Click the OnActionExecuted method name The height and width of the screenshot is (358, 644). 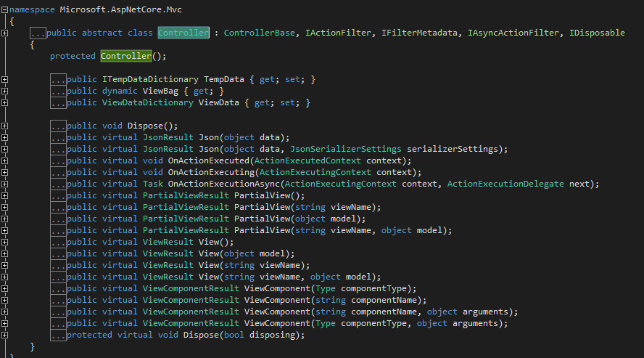(x=209, y=160)
